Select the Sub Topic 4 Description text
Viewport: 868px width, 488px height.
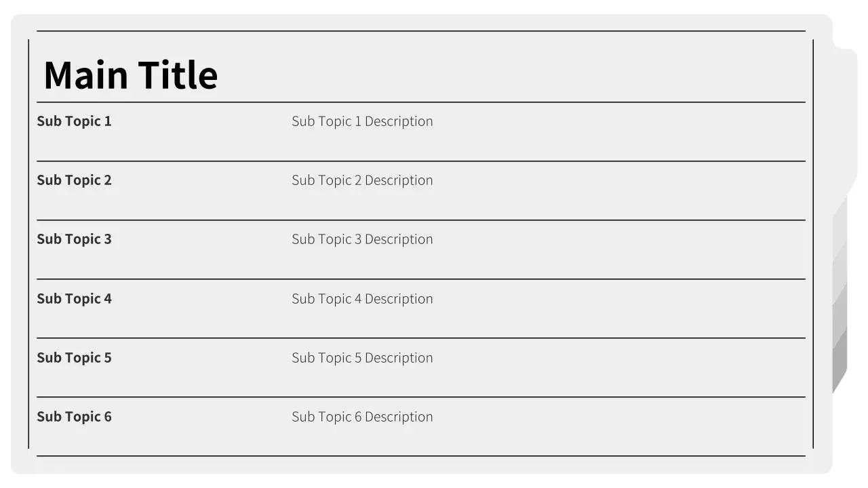[362, 299]
